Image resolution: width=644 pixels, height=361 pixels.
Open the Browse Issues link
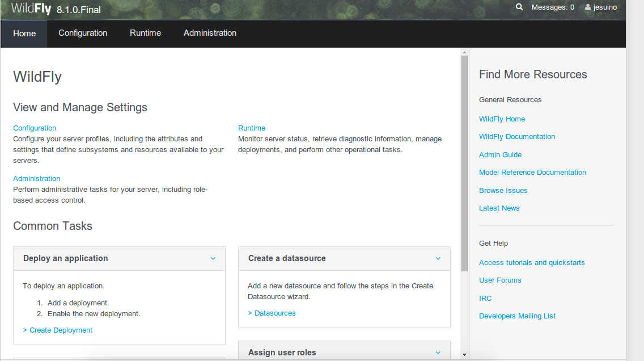(503, 190)
